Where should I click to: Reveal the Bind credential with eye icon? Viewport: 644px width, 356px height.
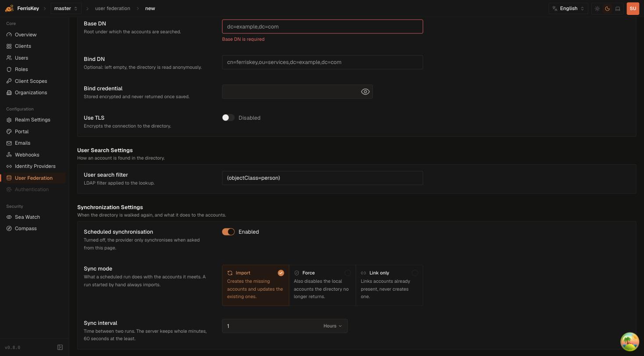click(x=365, y=92)
